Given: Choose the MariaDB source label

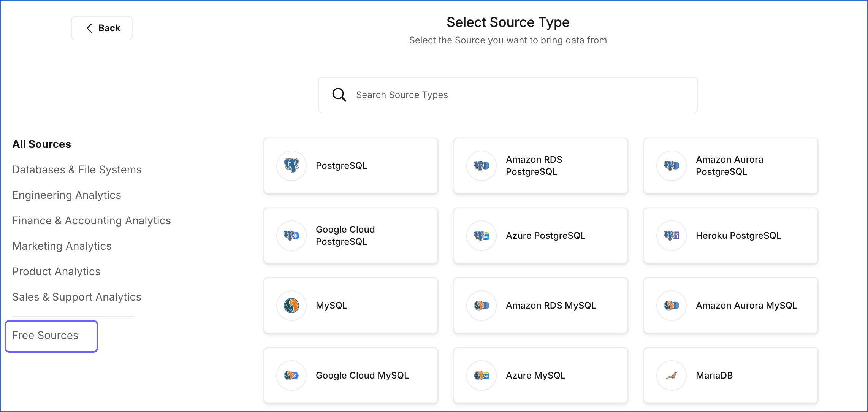Looking at the screenshot, I should coord(714,376).
